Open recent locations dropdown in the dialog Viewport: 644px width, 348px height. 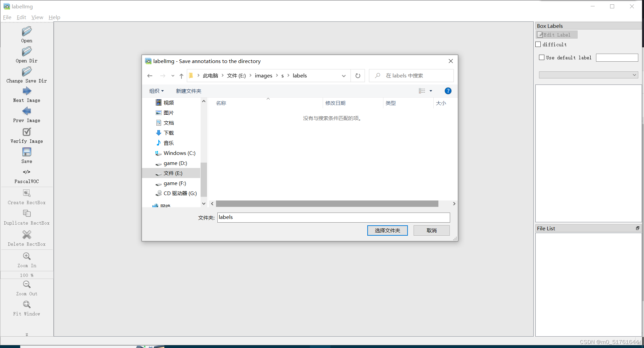point(173,76)
